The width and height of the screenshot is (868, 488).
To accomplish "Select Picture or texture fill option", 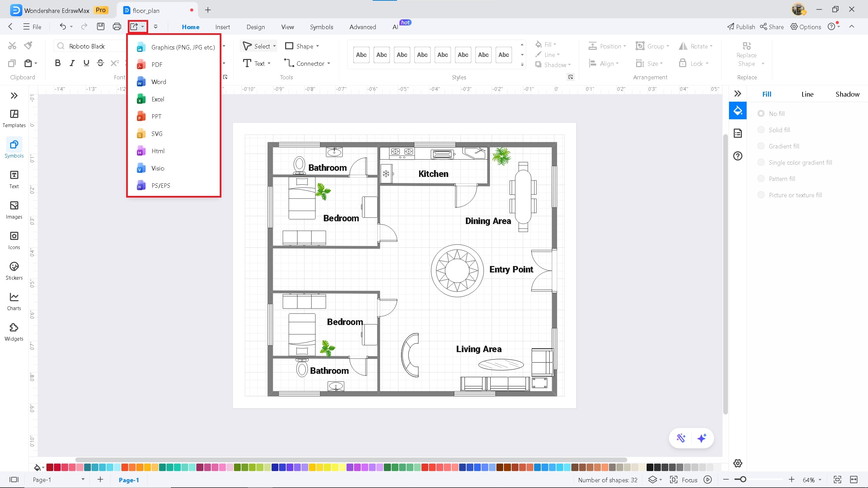I will pyautogui.click(x=761, y=195).
